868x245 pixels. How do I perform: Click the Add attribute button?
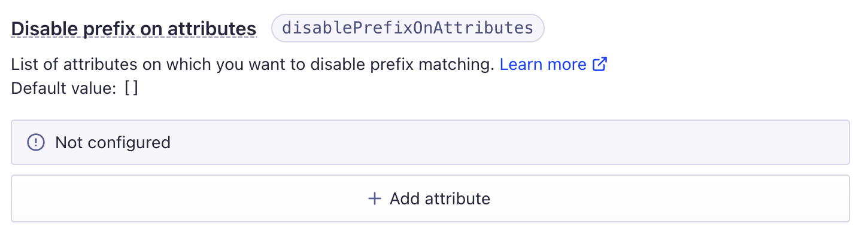coord(430,198)
